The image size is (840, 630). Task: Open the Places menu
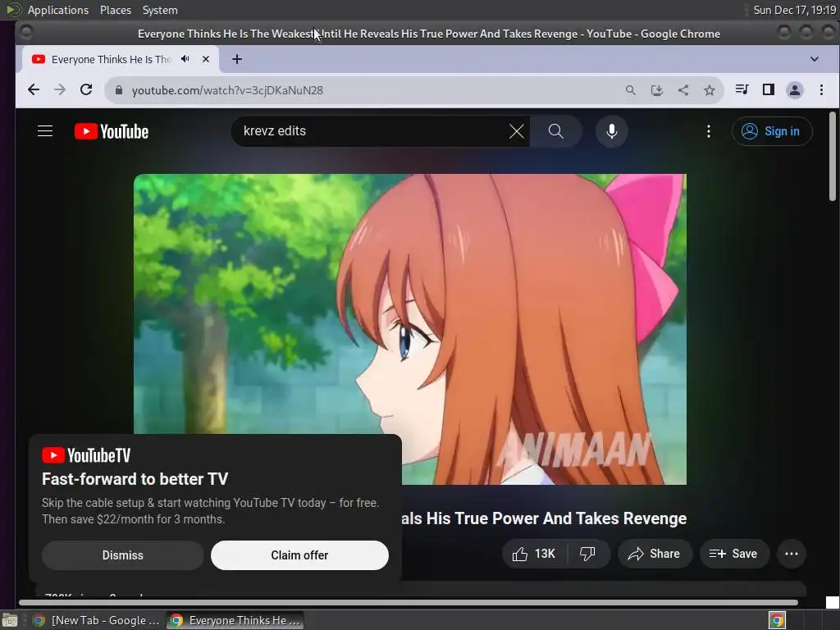(116, 10)
